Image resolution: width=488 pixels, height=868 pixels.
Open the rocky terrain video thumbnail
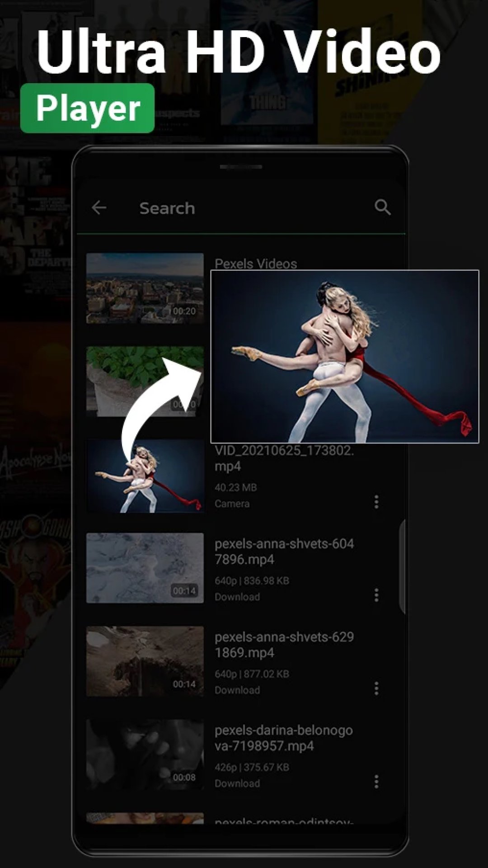coord(145,661)
